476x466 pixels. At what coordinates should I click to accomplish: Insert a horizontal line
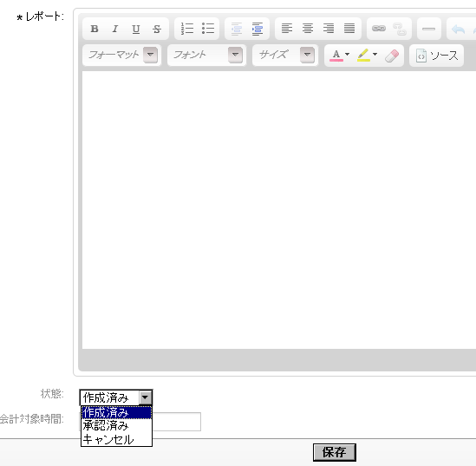point(428,29)
